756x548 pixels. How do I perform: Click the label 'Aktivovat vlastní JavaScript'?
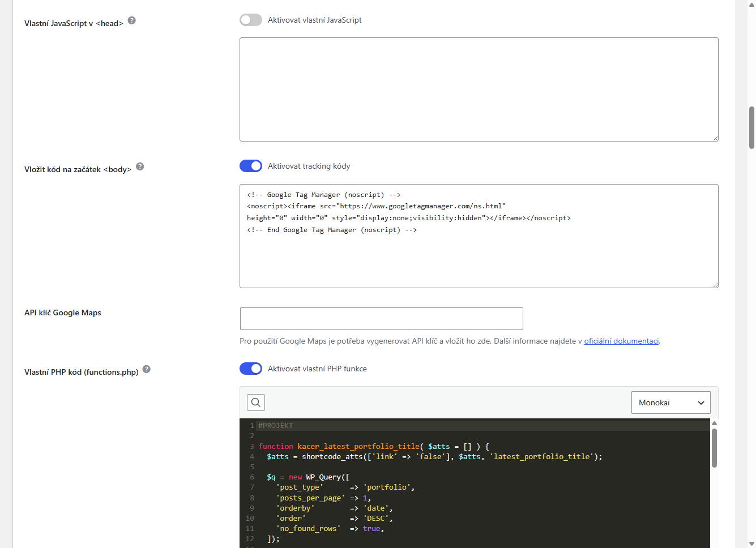[x=315, y=20]
